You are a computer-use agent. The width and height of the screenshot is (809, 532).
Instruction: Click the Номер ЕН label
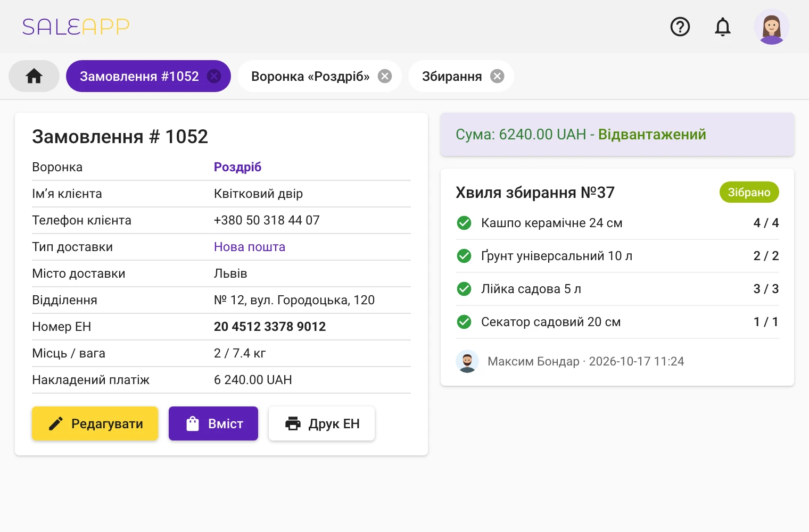point(62,327)
